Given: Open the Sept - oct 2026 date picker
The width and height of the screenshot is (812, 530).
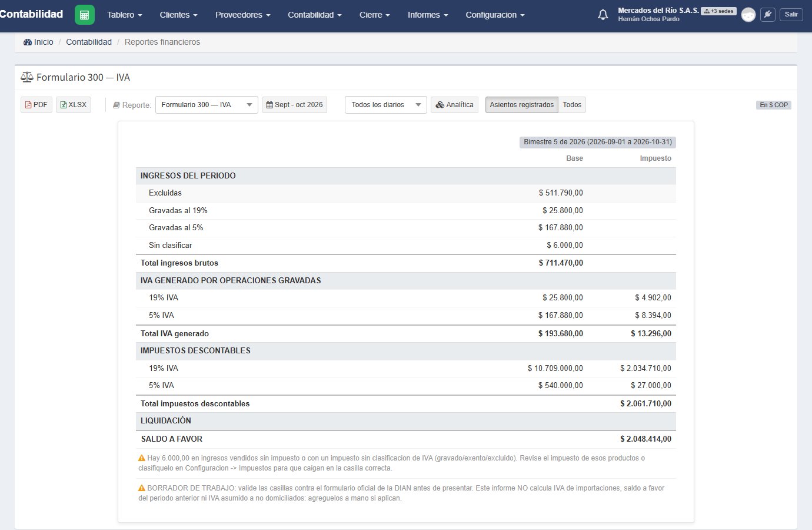Looking at the screenshot, I should (294, 105).
